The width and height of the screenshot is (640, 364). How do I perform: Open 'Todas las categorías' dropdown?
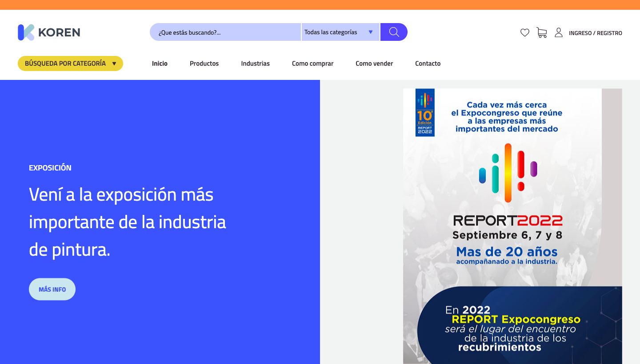tap(340, 32)
